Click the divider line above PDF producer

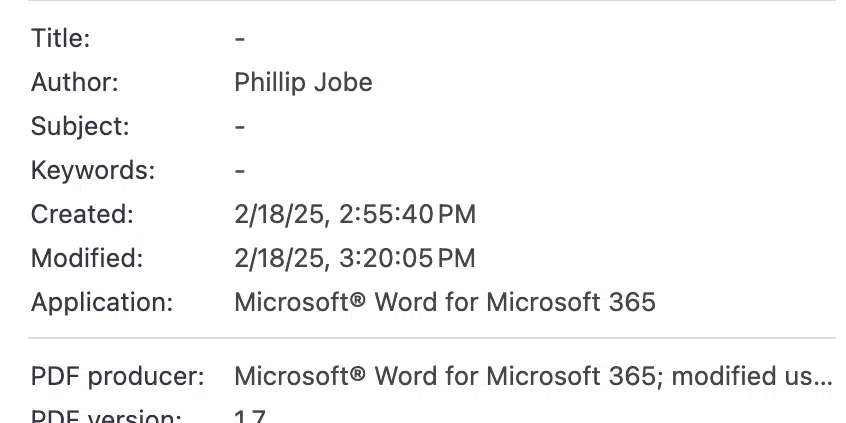pos(432,338)
